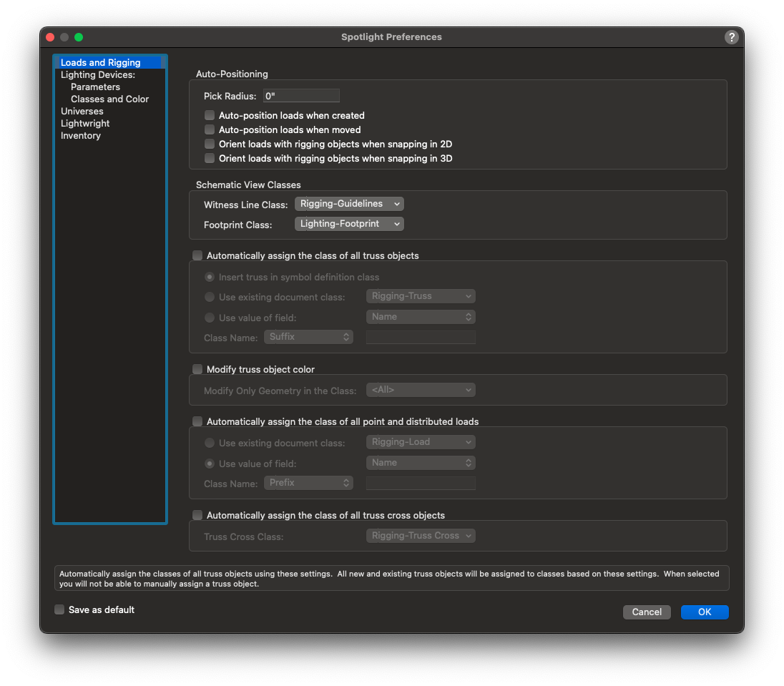Click the Pick Radius input field
784x686 pixels.
click(x=301, y=96)
